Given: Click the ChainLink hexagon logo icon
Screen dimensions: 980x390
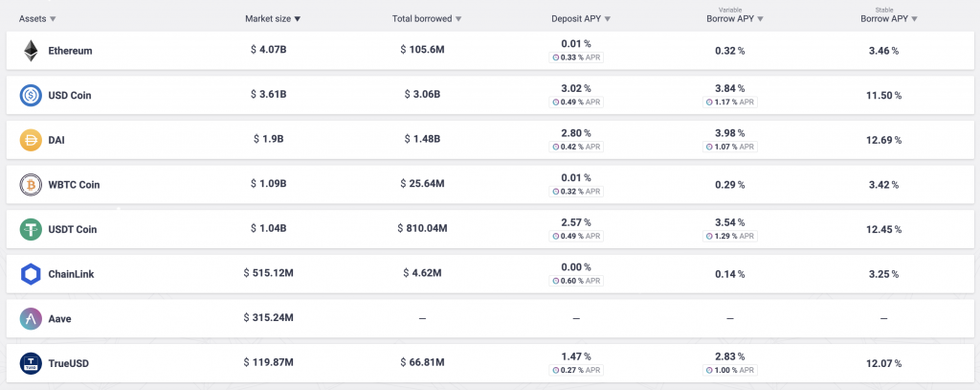Looking at the screenshot, I should click(31, 274).
